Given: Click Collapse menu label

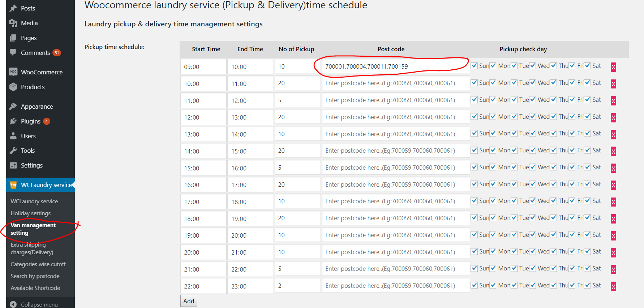Looking at the screenshot, I should pos(39,304).
